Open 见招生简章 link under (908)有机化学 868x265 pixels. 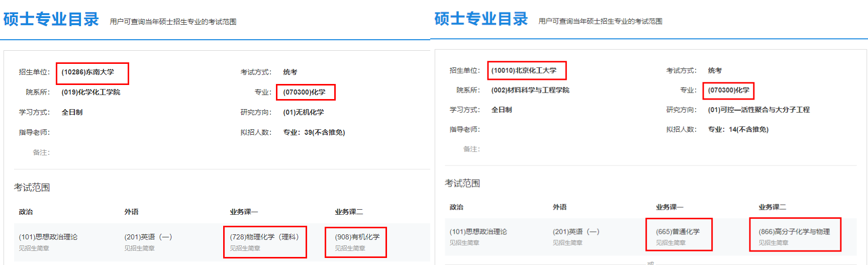tap(350, 248)
